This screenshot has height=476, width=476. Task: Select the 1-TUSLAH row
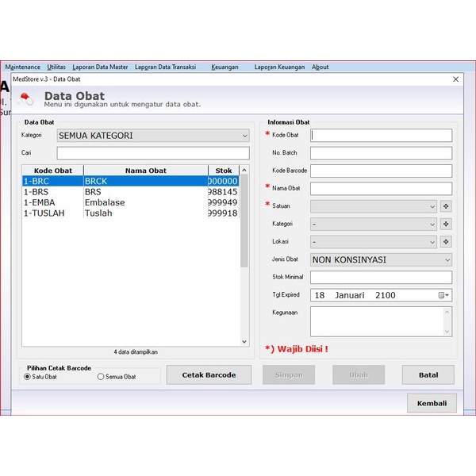(x=131, y=213)
